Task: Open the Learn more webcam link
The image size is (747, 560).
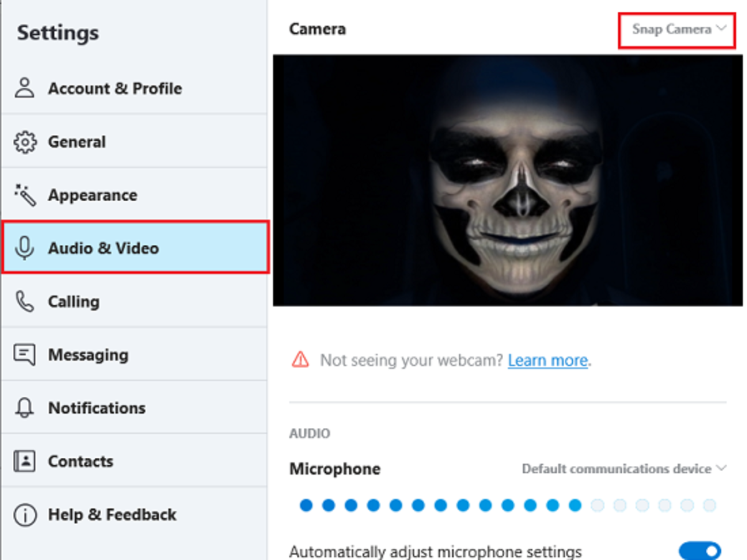Action: click(x=547, y=360)
